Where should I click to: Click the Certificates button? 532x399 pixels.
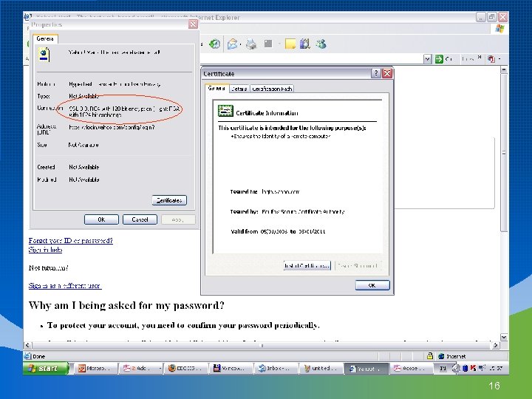click(169, 200)
